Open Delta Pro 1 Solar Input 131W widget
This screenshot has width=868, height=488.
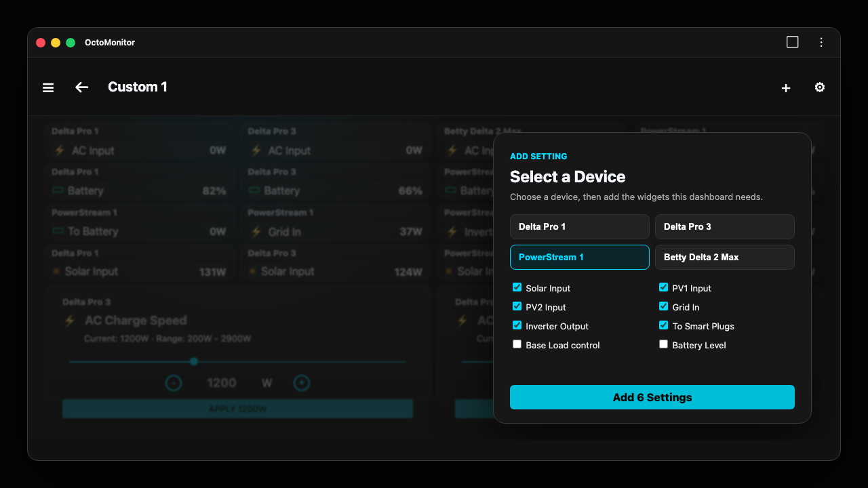coord(140,264)
